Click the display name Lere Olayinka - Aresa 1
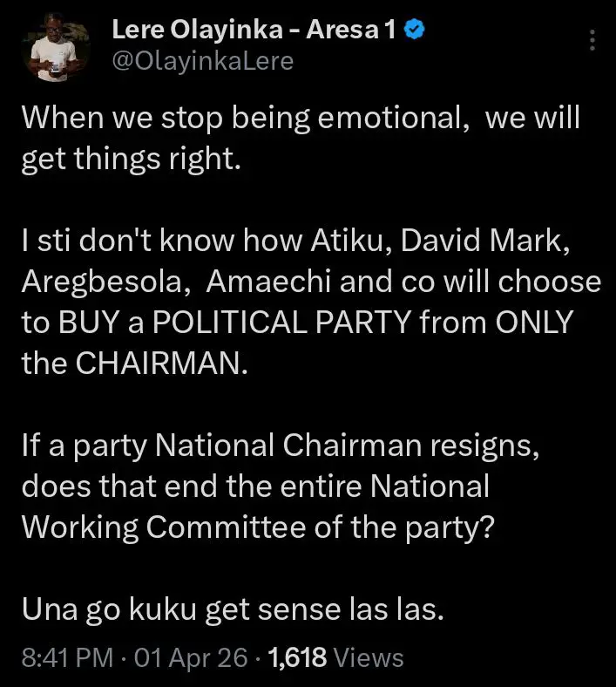 (x=254, y=31)
